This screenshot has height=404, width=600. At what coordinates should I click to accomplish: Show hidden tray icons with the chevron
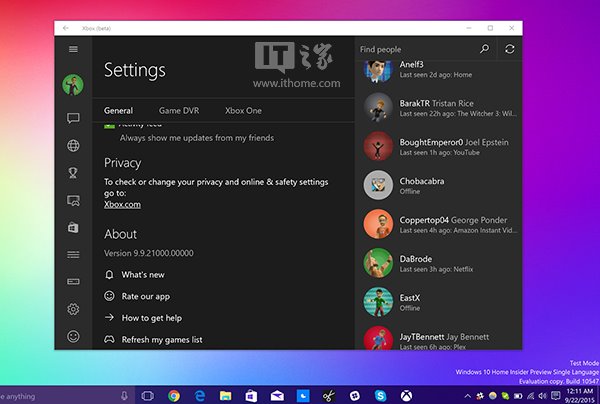(x=468, y=396)
